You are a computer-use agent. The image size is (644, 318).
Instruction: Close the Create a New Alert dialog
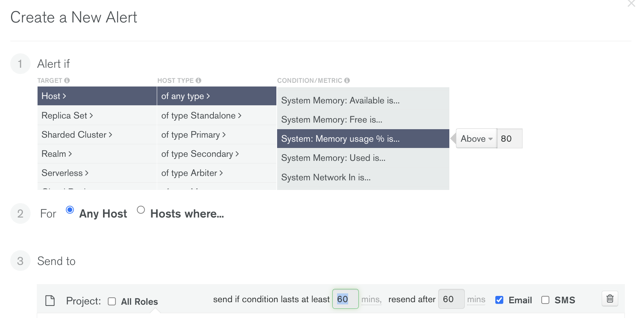(x=631, y=4)
